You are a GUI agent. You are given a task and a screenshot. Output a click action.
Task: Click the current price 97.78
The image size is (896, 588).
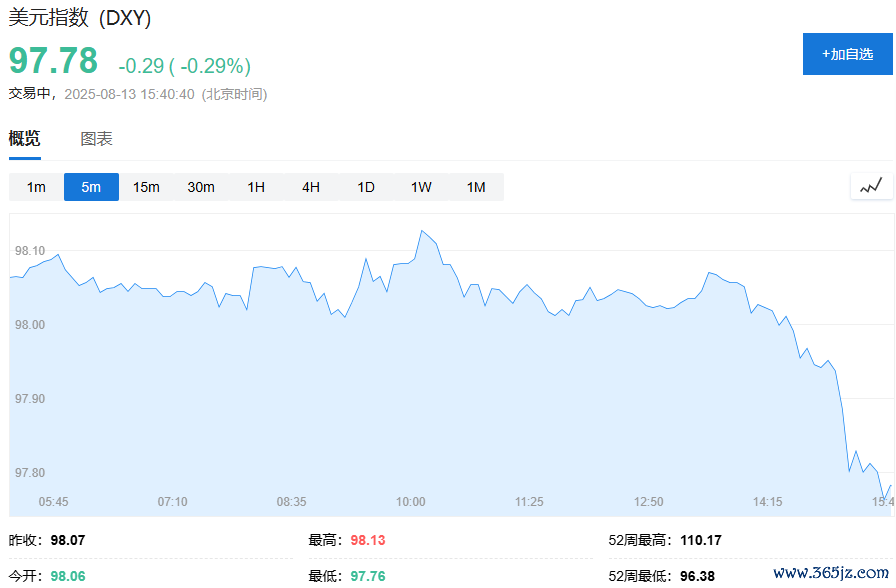54,61
